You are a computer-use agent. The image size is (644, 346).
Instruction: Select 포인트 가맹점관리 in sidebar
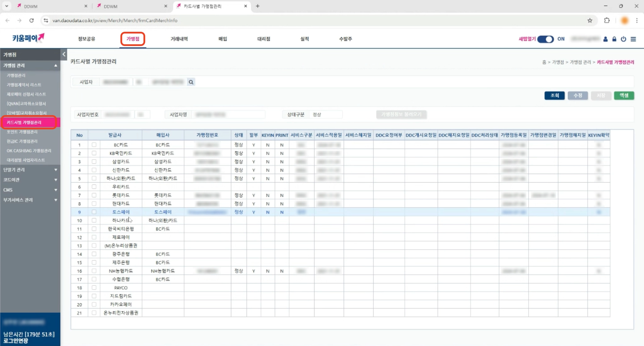pos(22,132)
